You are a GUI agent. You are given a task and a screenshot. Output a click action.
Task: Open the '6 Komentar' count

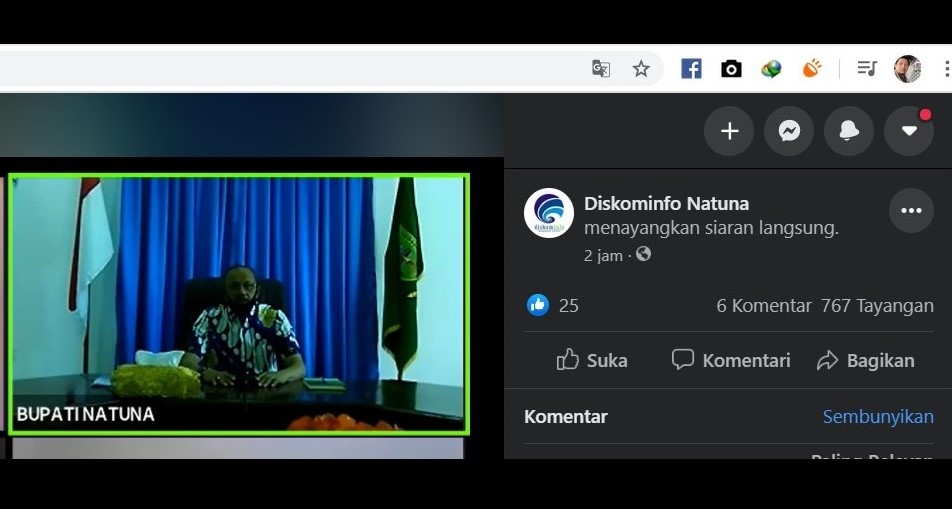pos(764,306)
